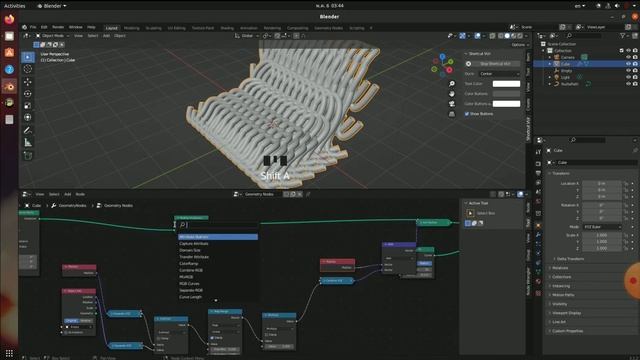Image resolution: width=640 pixels, height=360 pixels.
Task: Open the viewport Options dropdown
Action: click(519, 44)
